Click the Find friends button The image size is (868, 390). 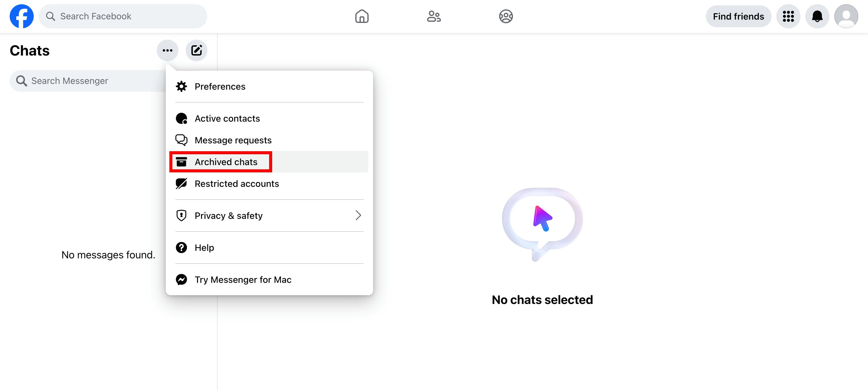[738, 16]
